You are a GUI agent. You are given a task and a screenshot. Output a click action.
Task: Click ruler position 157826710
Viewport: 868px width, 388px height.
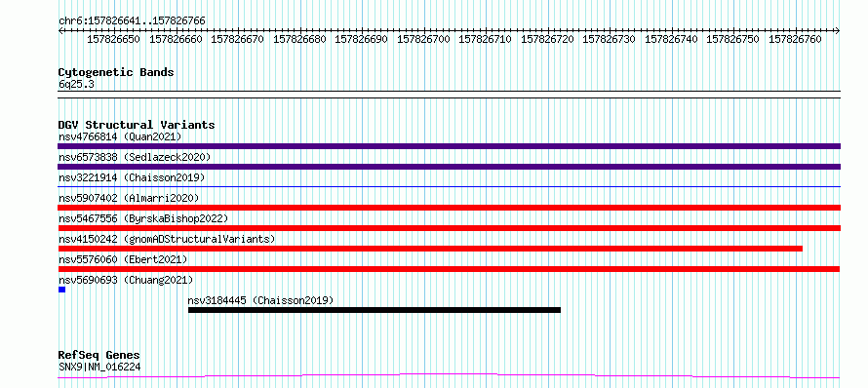pyautogui.click(x=486, y=39)
